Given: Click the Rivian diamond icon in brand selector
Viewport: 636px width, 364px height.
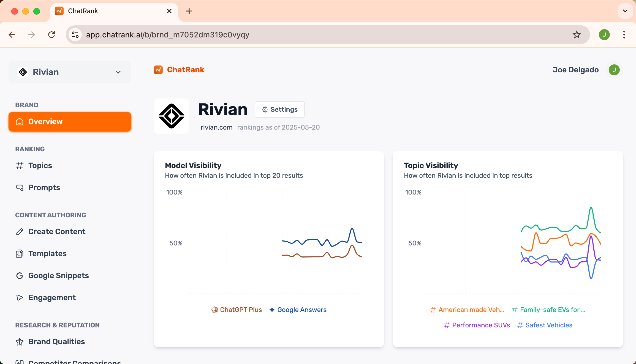Looking at the screenshot, I should (23, 72).
